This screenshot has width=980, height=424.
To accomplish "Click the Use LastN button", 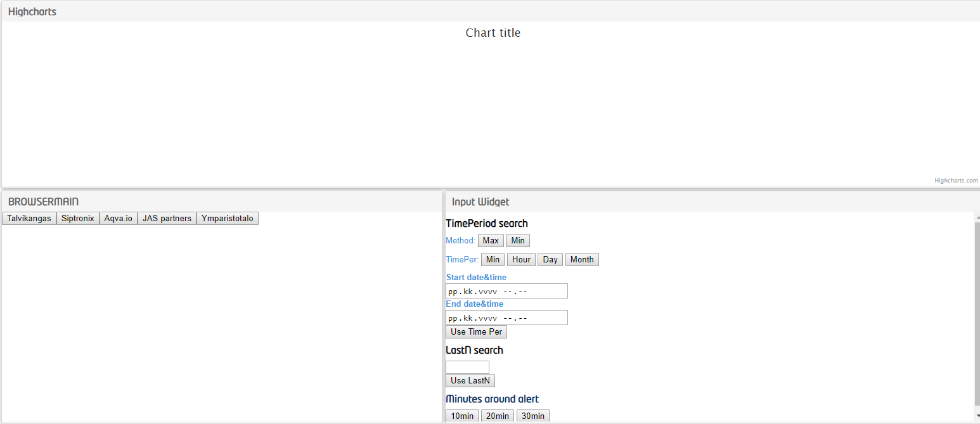I will 470,381.
